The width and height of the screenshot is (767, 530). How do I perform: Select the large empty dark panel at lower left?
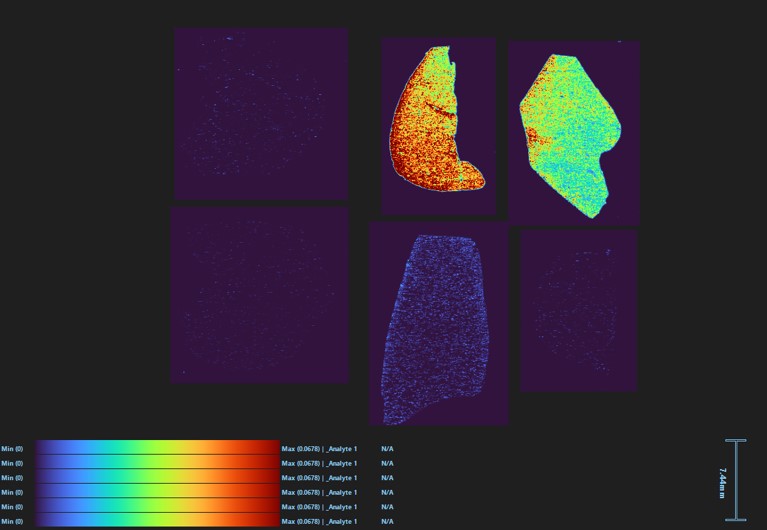point(259,295)
